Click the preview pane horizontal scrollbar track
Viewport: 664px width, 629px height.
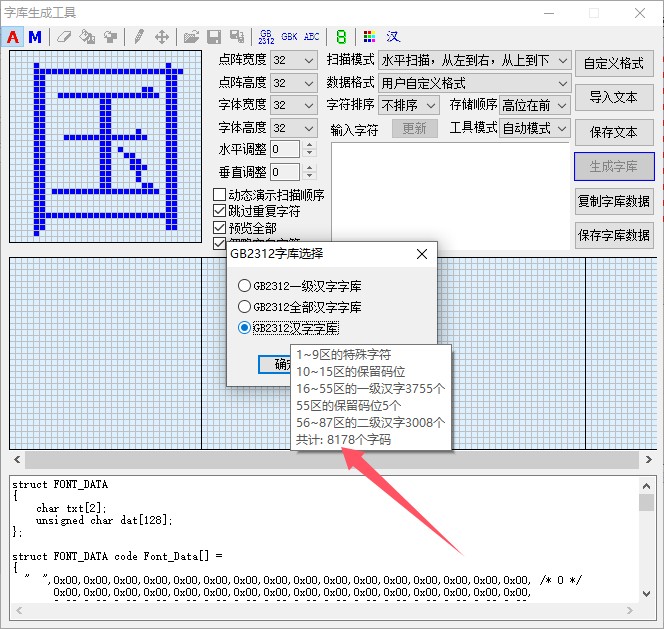pyautogui.click(x=332, y=460)
